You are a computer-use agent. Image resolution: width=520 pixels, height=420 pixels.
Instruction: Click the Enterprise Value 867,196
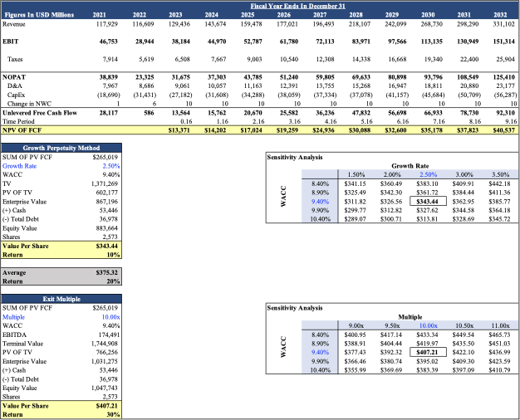coord(107,202)
